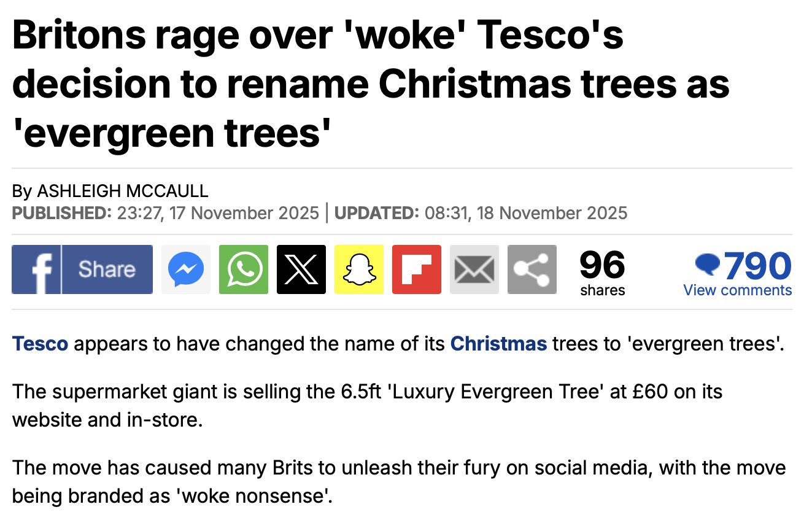This screenshot has height=523, width=812.
Task: Post the article to X
Action: (x=301, y=269)
